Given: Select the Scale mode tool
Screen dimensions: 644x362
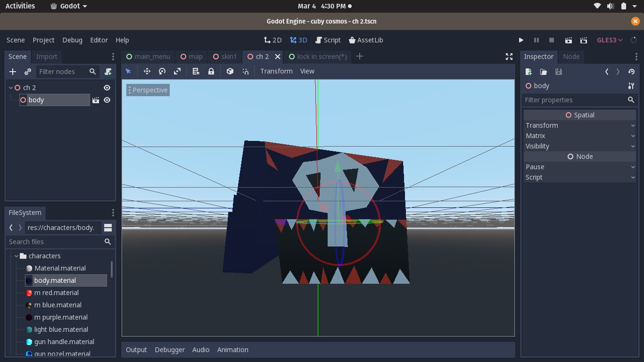Looking at the screenshot, I should [x=177, y=71].
